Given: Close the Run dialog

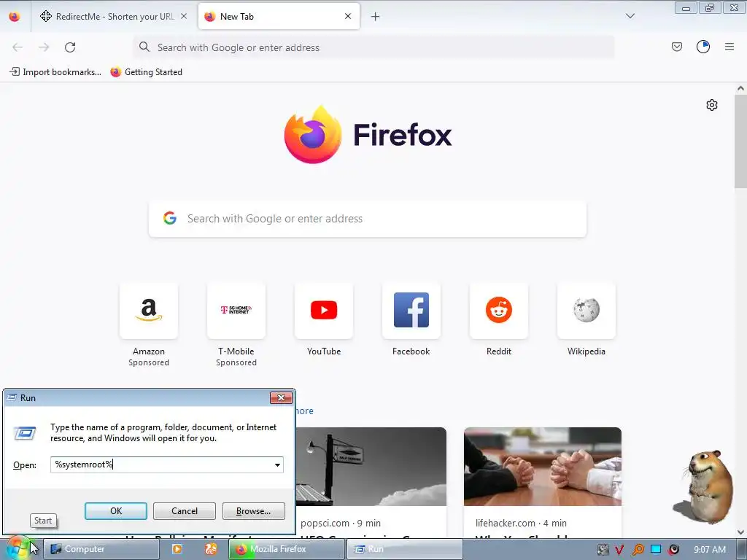Looking at the screenshot, I should tap(281, 397).
